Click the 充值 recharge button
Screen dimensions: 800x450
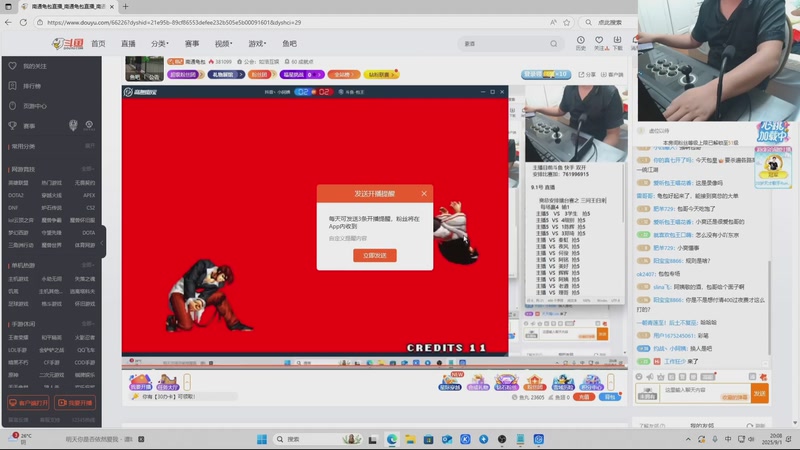point(584,397)
